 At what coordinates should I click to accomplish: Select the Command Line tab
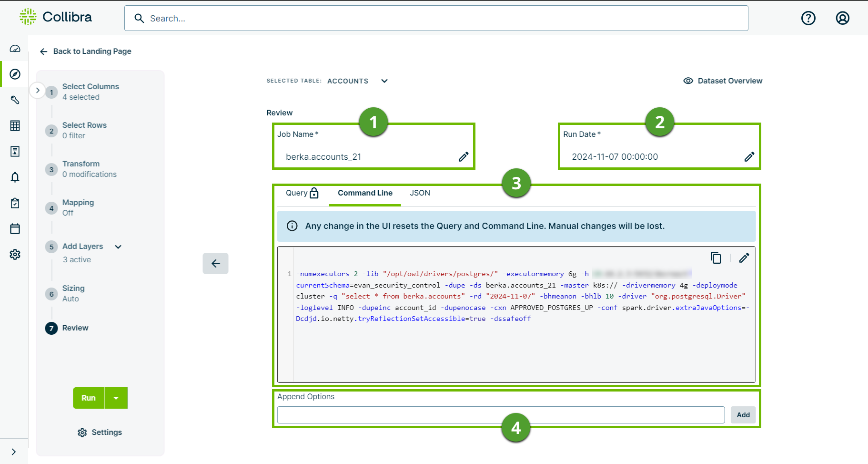point(364,193)
